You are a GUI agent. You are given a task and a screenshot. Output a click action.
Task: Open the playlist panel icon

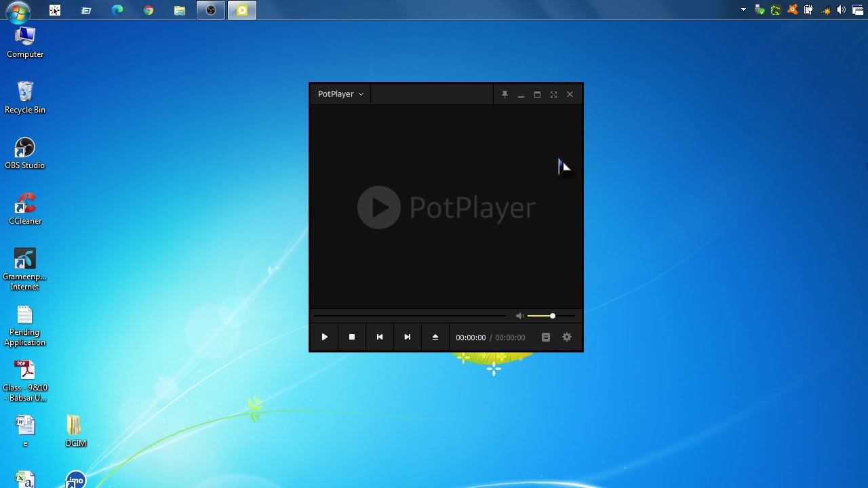tap(546, 337)
